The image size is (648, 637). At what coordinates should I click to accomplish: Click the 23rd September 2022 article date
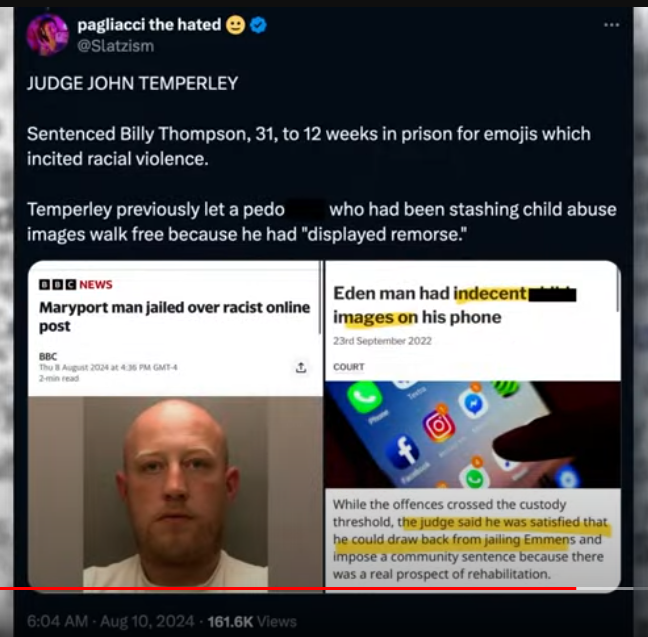pyautogui.click(x=382, y=341)
